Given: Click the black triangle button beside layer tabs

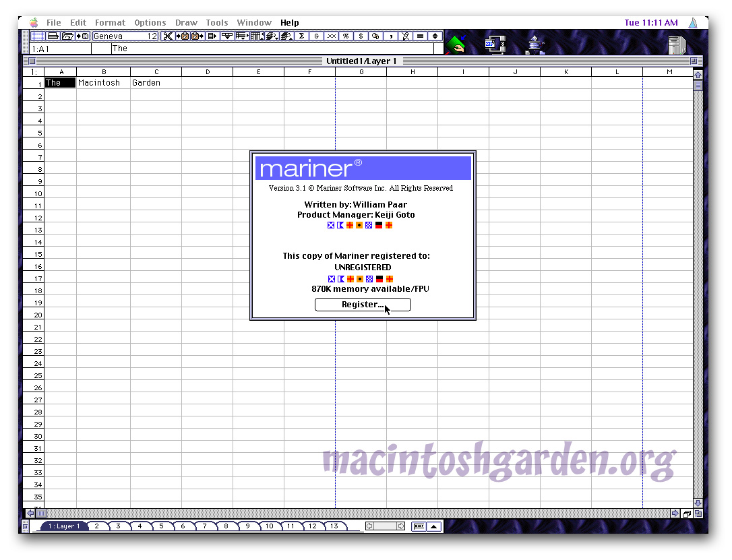Looking at the screenshot, I should click(434, 526).
